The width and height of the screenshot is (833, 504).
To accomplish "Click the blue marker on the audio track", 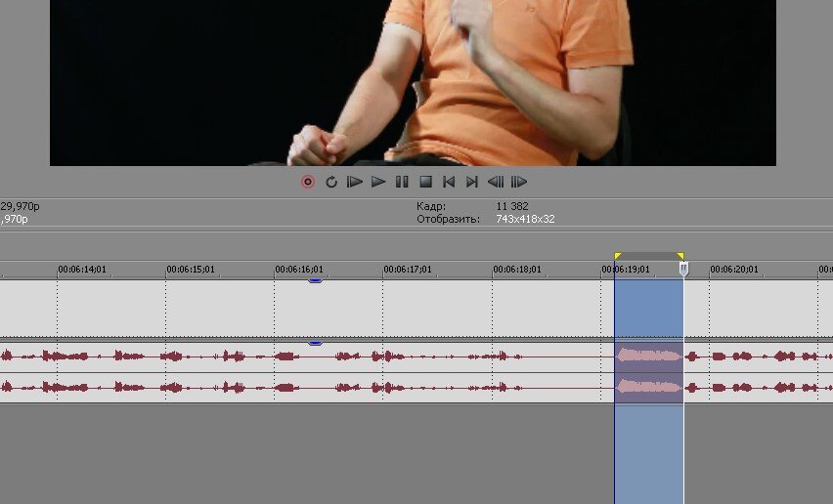I will tap(315, 343).
